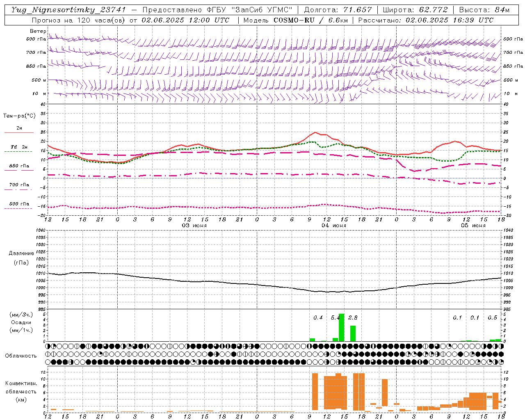Click the Долгота: 71.657 value
The height and width of the screenshot is (420, 525).
tap(338, 10)
